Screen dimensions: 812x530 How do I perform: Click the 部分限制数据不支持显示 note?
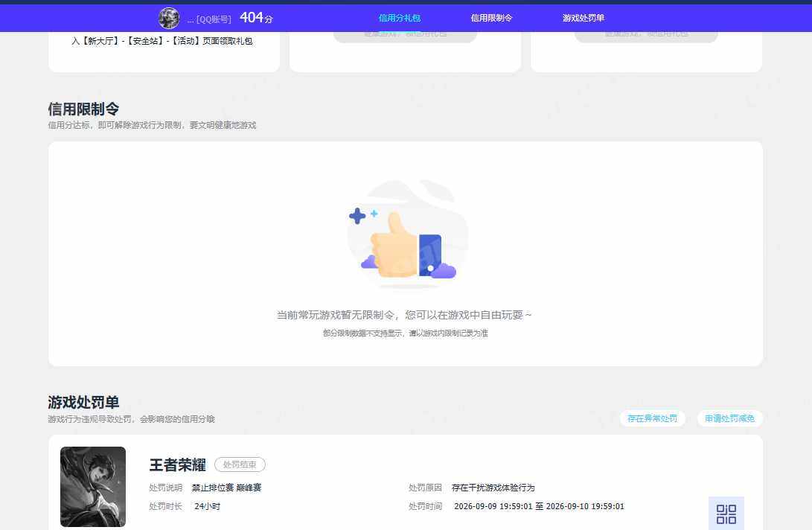[x=406, y=333]
